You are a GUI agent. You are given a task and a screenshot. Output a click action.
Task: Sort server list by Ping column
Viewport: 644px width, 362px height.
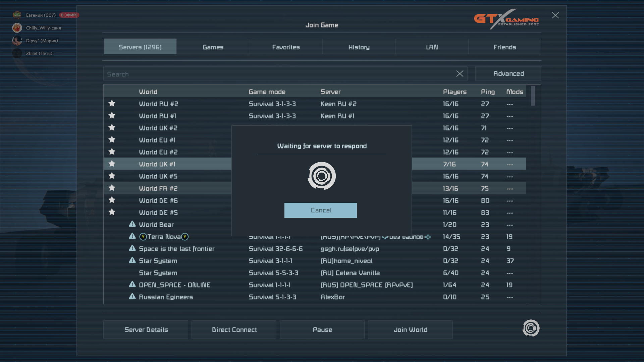[487, 92]
